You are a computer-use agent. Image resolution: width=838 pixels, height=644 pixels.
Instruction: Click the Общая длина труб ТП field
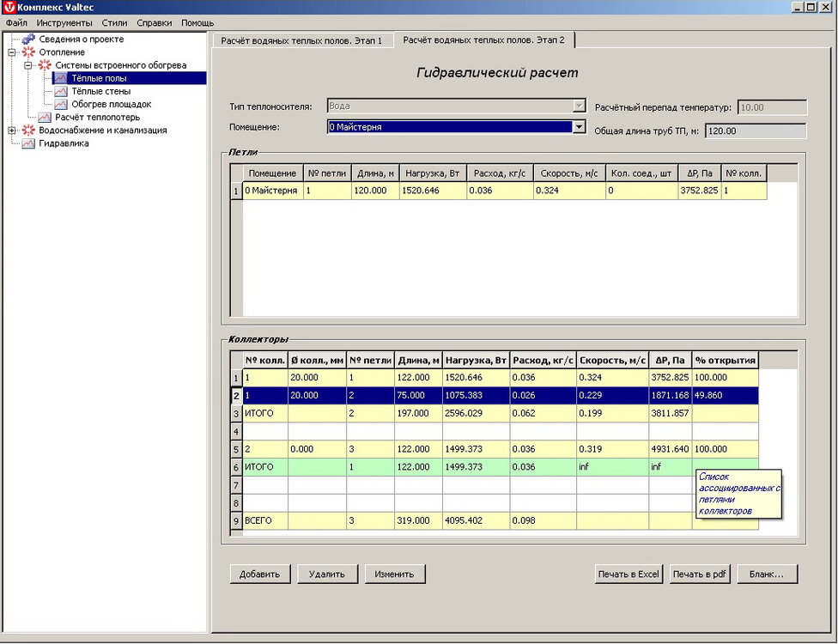click(754, 131)
